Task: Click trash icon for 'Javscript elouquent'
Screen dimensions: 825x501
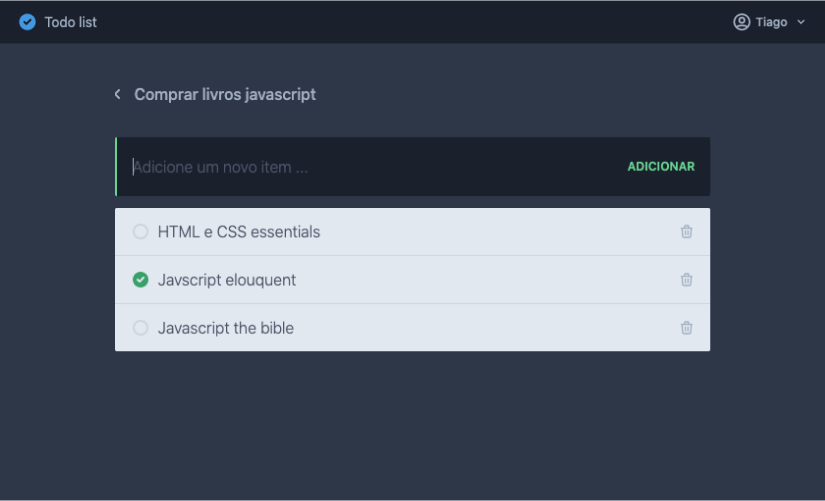Action: click(x=686, y=280)
